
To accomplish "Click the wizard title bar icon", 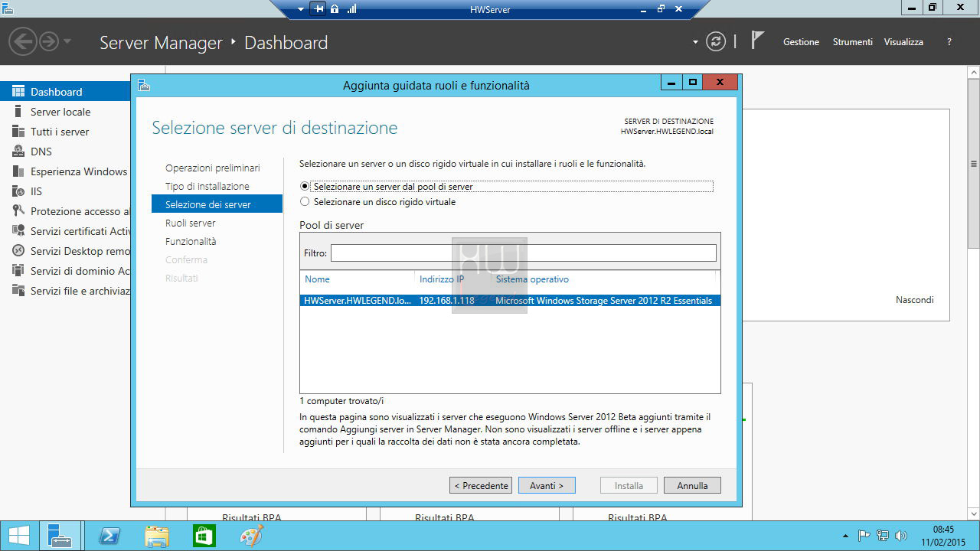I will tap(143, 85).
